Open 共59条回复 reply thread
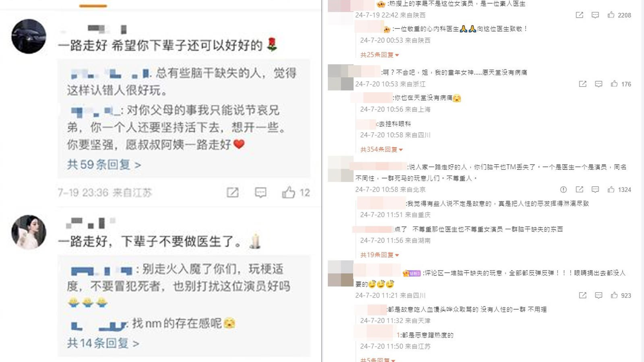The width and height of the screenshot is (644, 362). 104,165
